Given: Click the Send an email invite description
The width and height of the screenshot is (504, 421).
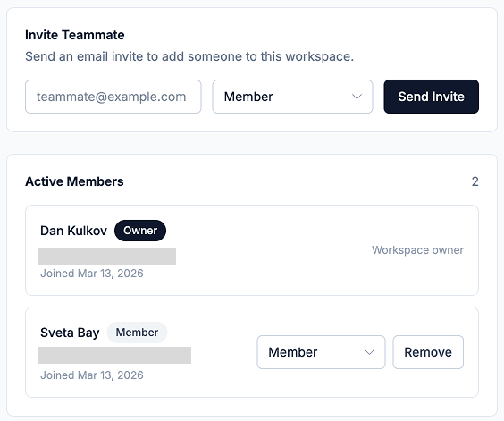Looking at the screenshot, I should (x=189, y=56).
